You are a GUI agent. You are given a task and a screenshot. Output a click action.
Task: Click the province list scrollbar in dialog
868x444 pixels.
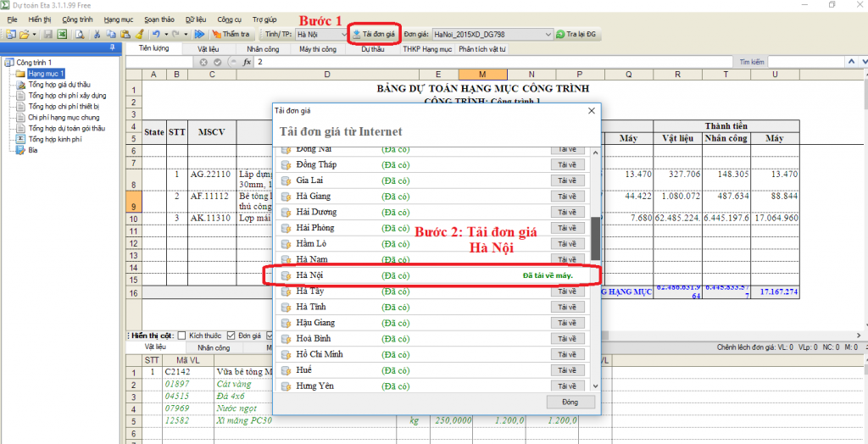coord(595,237)
